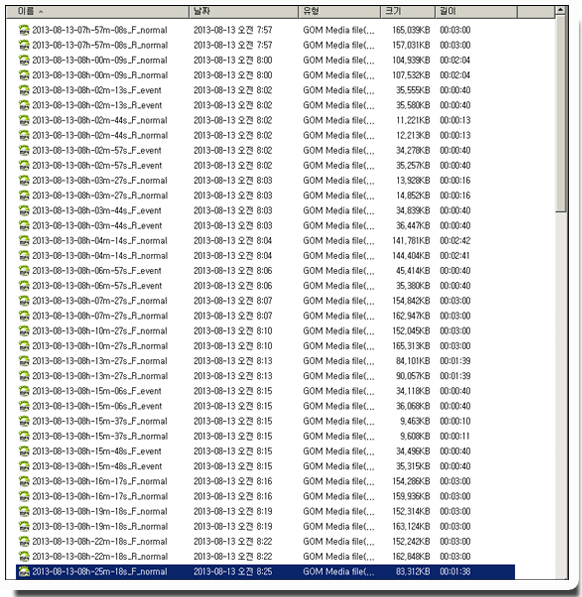The image size is (582, 597).
Task: Select icon of 2013-08-13-08h-19m-18s_F_normal file
Action: tap(24, 511)
